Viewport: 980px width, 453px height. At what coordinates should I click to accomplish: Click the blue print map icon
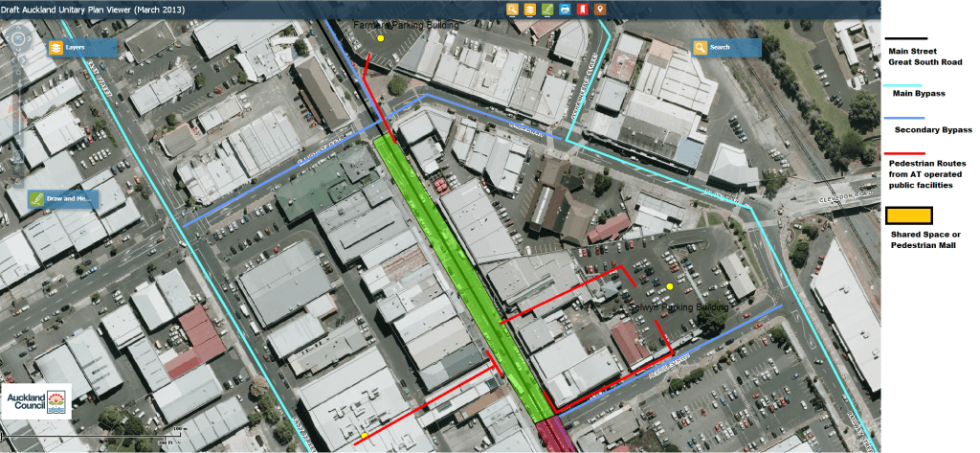tap(565, 9)
